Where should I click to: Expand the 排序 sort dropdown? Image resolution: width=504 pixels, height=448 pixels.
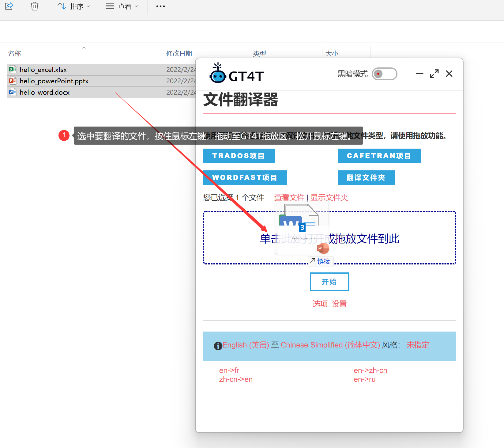74,6
